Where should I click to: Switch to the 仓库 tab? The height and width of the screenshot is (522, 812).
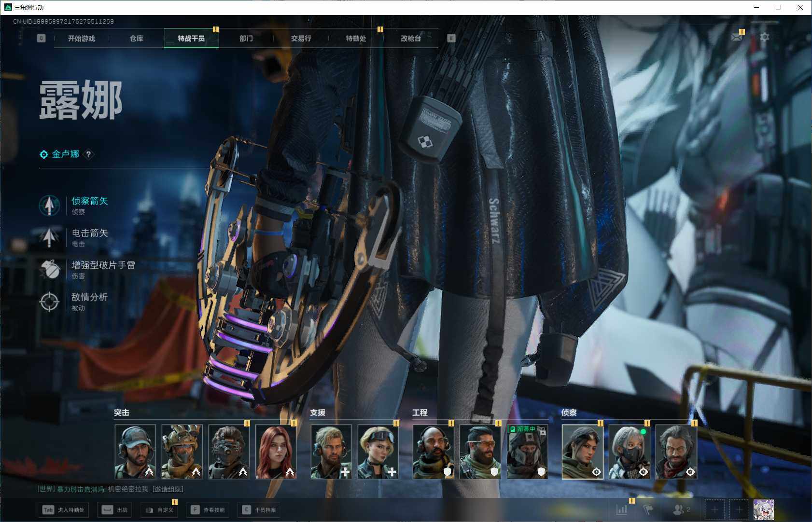(x=137, y=39)
